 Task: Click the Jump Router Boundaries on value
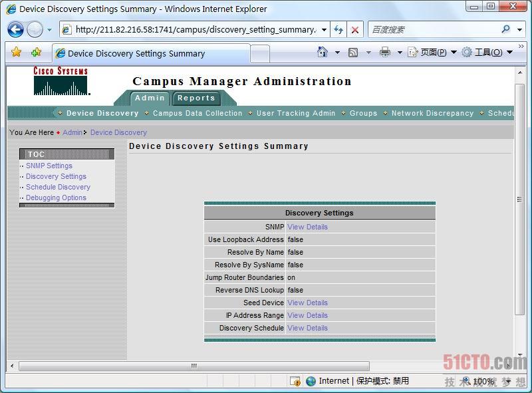291,277
